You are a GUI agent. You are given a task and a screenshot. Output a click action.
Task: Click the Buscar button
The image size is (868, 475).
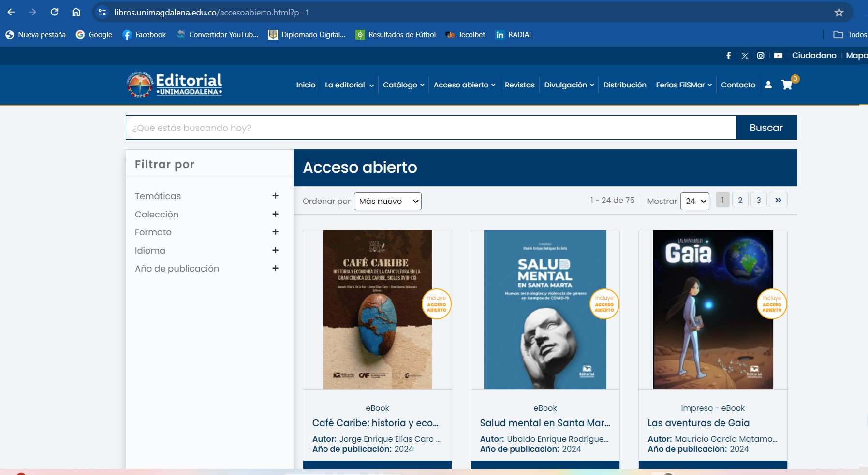766,128
